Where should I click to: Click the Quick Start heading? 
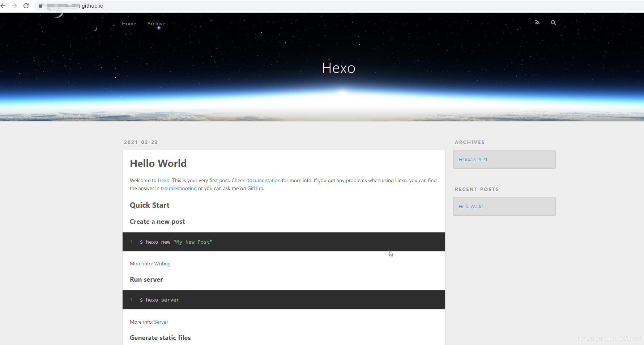click(150, 205)
